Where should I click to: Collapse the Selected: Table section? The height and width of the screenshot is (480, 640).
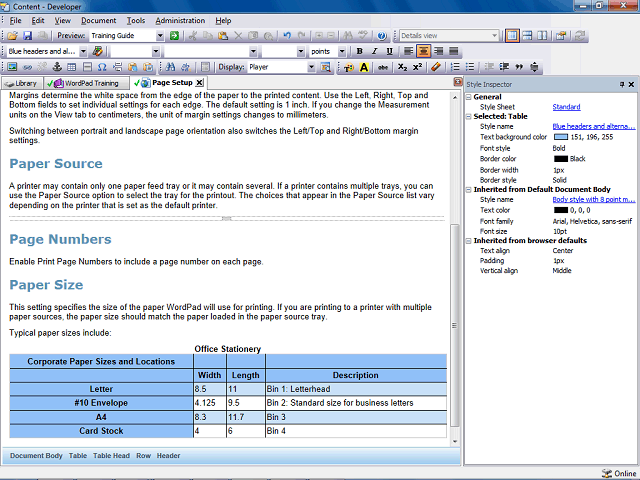[469, 117]
